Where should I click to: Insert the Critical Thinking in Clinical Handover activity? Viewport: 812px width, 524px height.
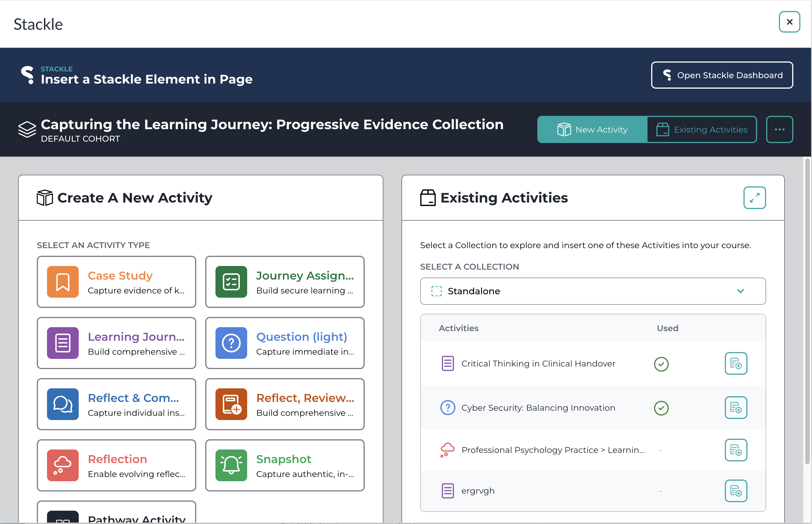pyautogui.click(x=736, y=363)
